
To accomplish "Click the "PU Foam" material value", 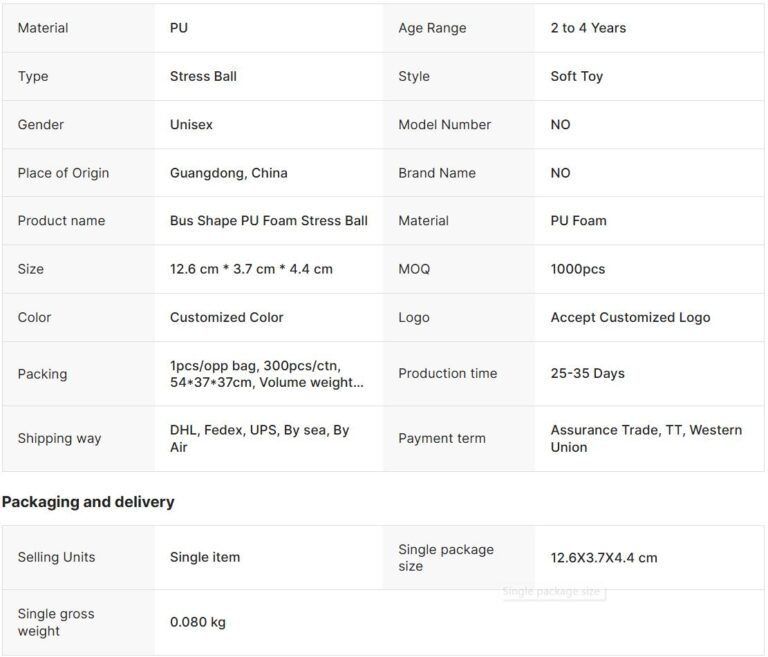I will click(x=578, y=221).
